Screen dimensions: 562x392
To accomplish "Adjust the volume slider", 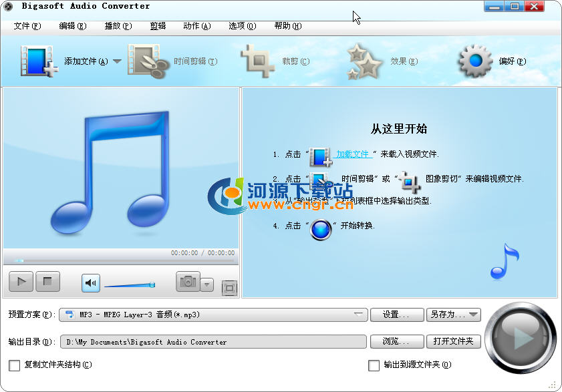I will pos(129,285).
